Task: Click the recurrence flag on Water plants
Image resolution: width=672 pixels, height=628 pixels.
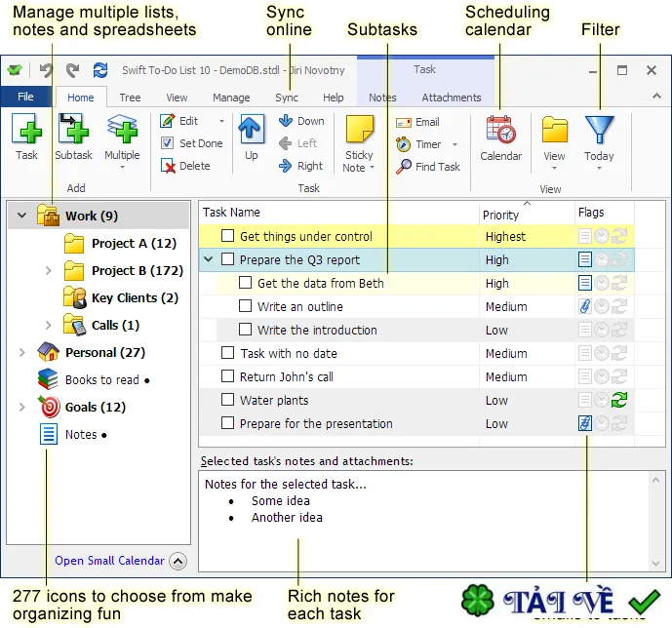Action: 619,400
